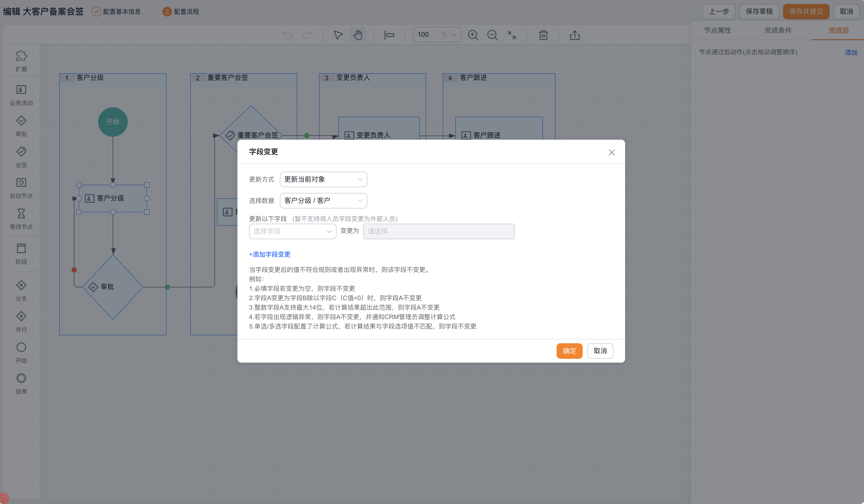Activate the hand pan tool
Image resolution: width=864 pixels, height=504 pixels.
pos(358,35)
